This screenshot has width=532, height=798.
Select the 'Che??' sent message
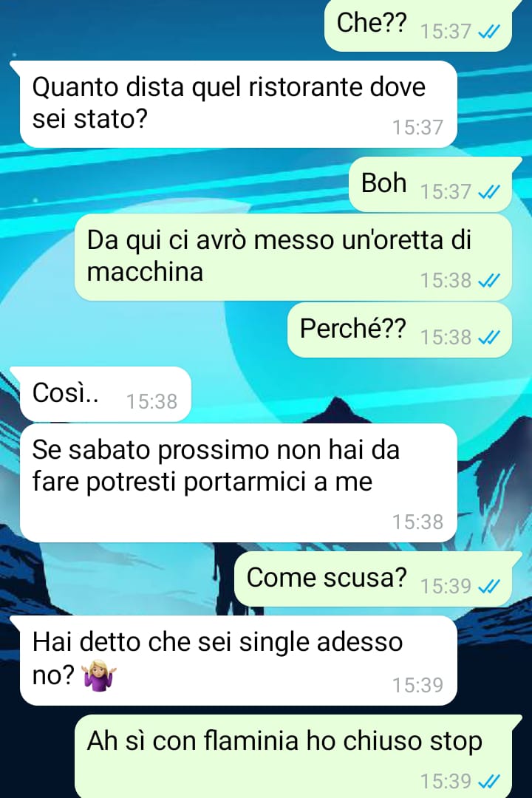[x=418, y=24]
